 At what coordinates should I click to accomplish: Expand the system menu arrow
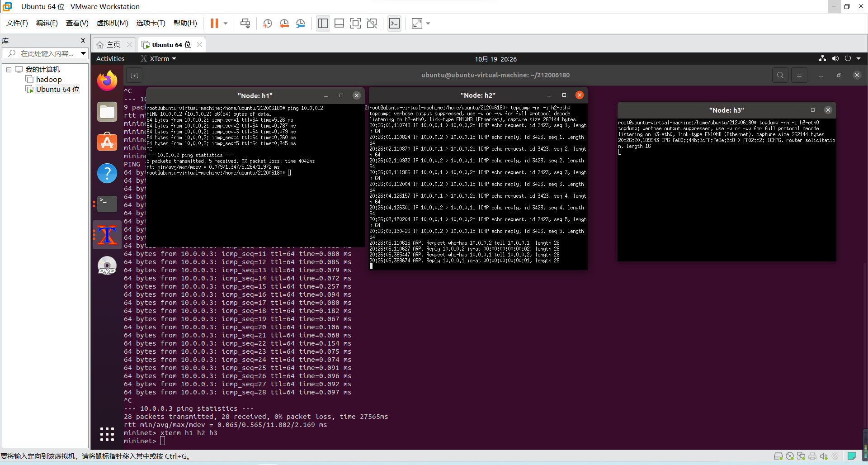(x=859, y=59)
